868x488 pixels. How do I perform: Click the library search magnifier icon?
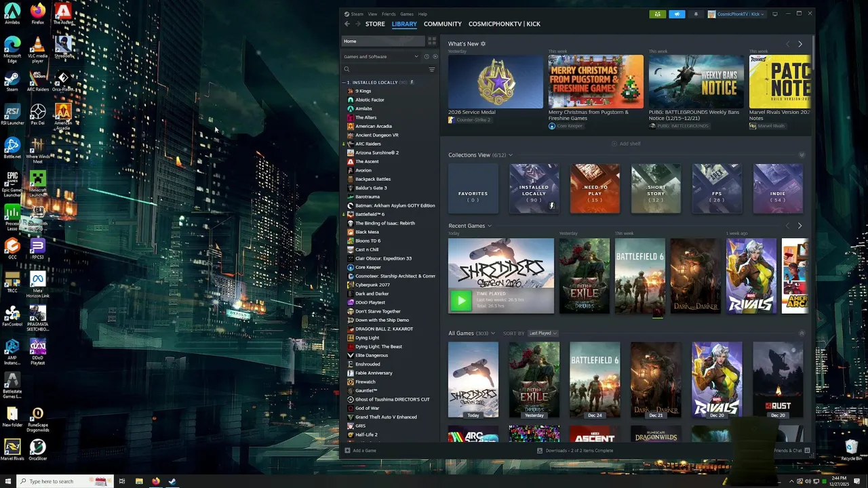coord(347,69)
